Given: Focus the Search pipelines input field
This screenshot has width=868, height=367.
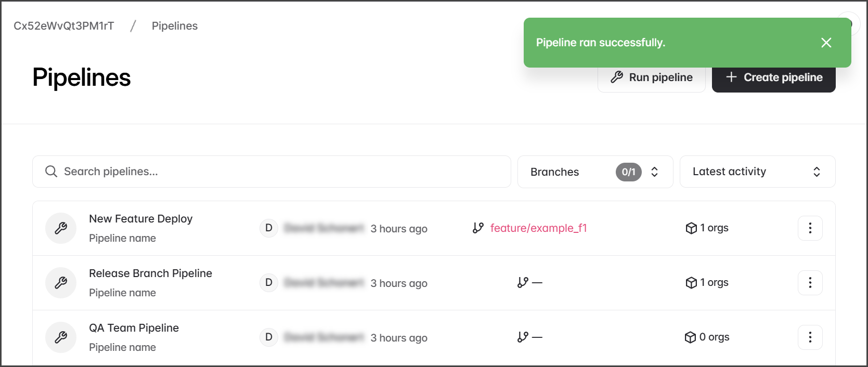Looking at the screenshot, I should tap(281, 172).
